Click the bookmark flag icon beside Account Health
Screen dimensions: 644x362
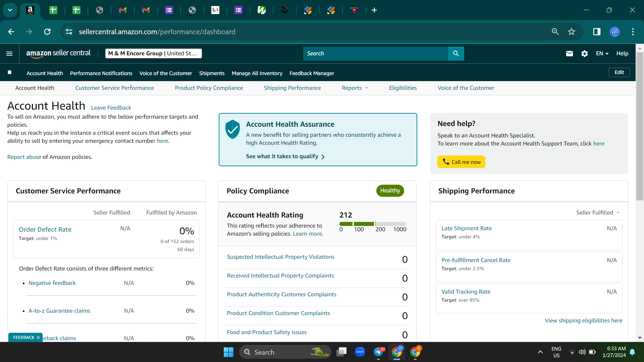(10, 73)
